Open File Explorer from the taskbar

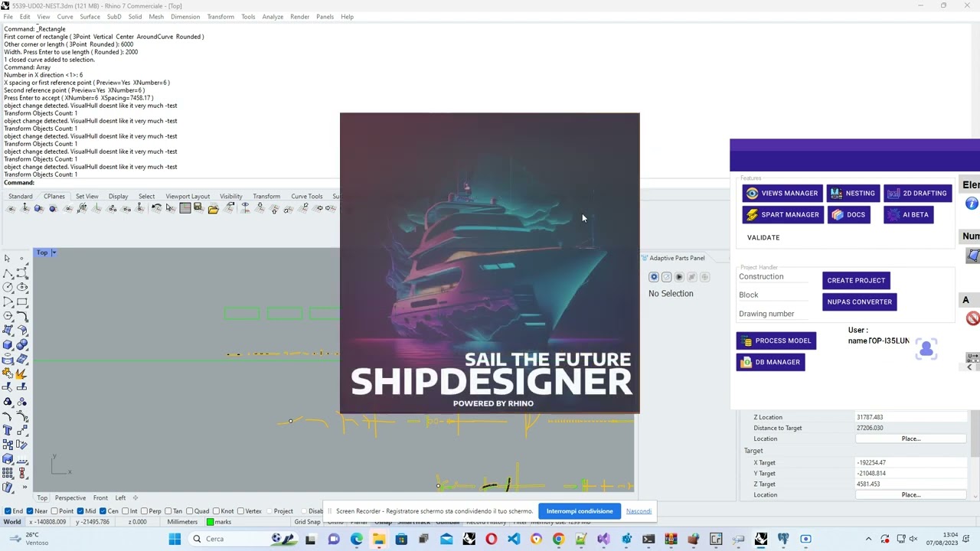[x=379, y=540]
